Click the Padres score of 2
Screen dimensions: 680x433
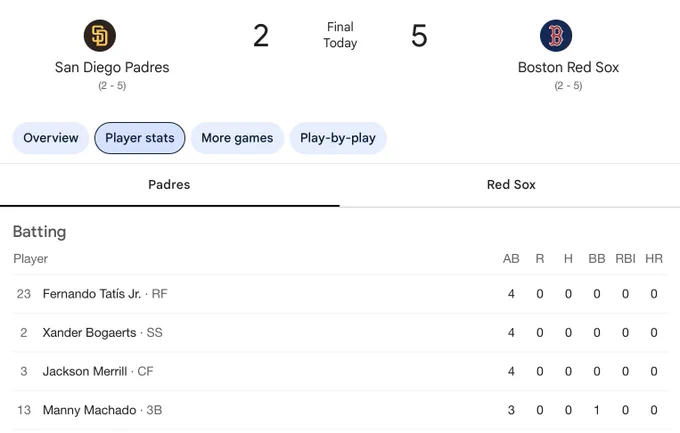(261, 36)
